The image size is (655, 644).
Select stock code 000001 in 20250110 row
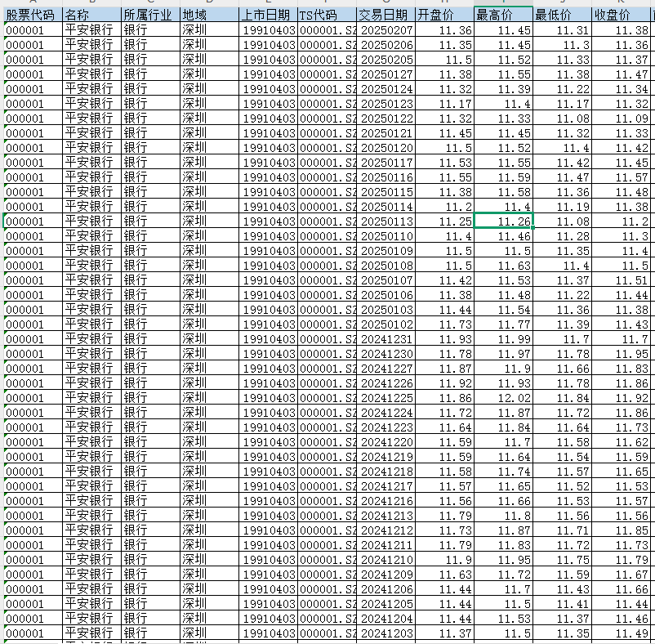(33, 236)
